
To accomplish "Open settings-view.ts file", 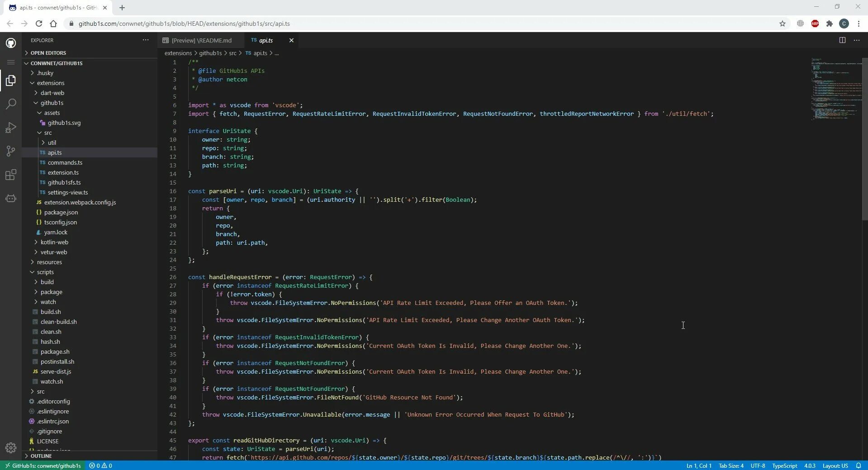I will coord(90,192).
